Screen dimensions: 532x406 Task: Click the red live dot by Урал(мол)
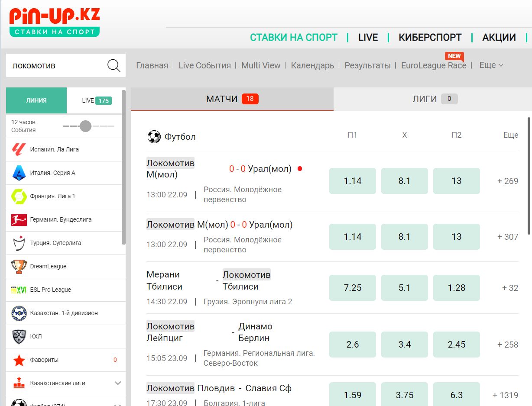click(x=299, y=169)
